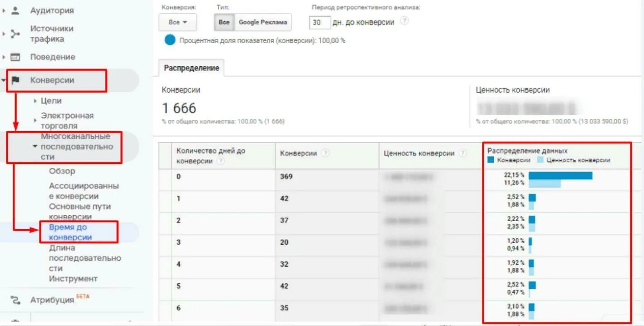
Task: Collapse the Многоканальные последовательности section
Action: click(35, 147)
